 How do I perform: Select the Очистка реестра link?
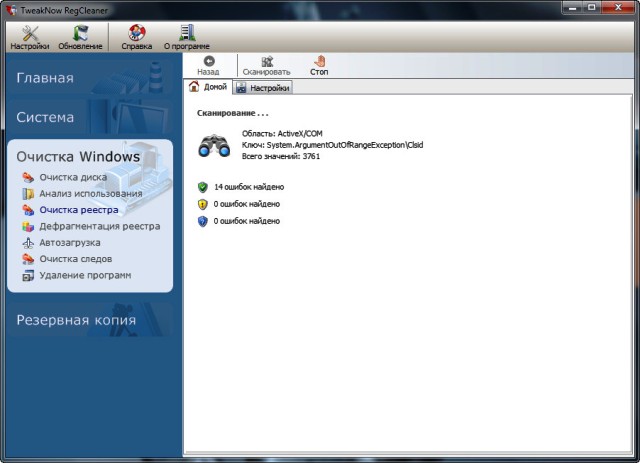click(79, 210)
